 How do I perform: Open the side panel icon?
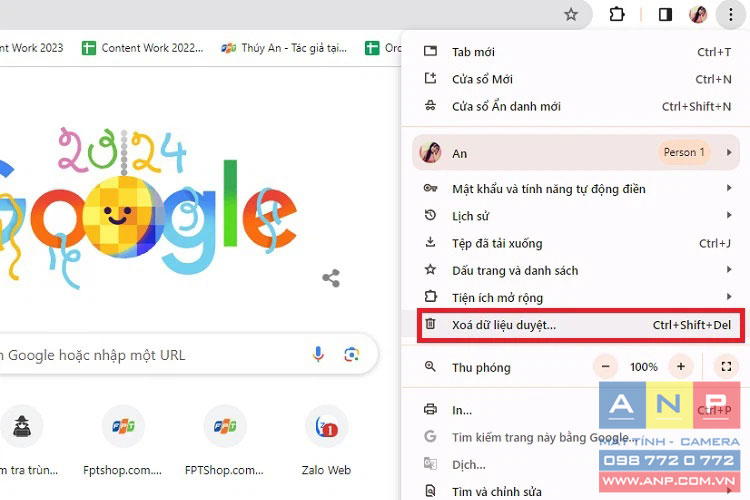coord(665,14)
